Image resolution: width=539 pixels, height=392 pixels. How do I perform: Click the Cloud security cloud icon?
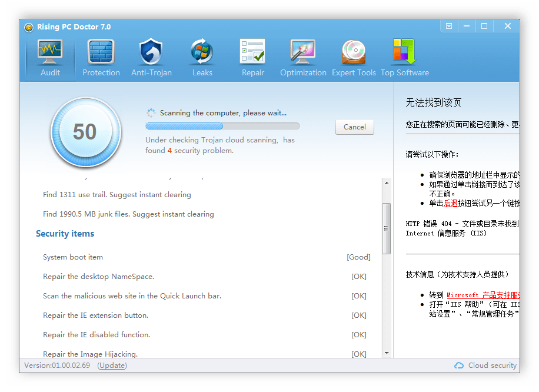pos(459,365)
